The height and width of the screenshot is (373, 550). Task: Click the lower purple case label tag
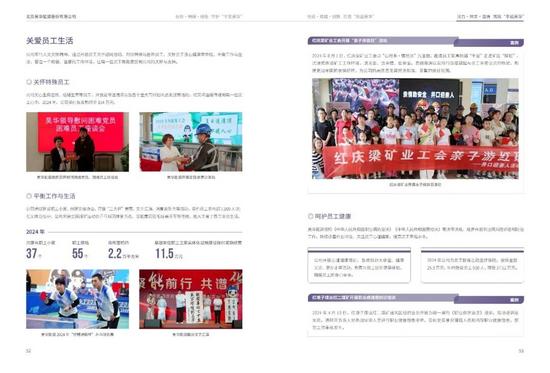point(514,300)
